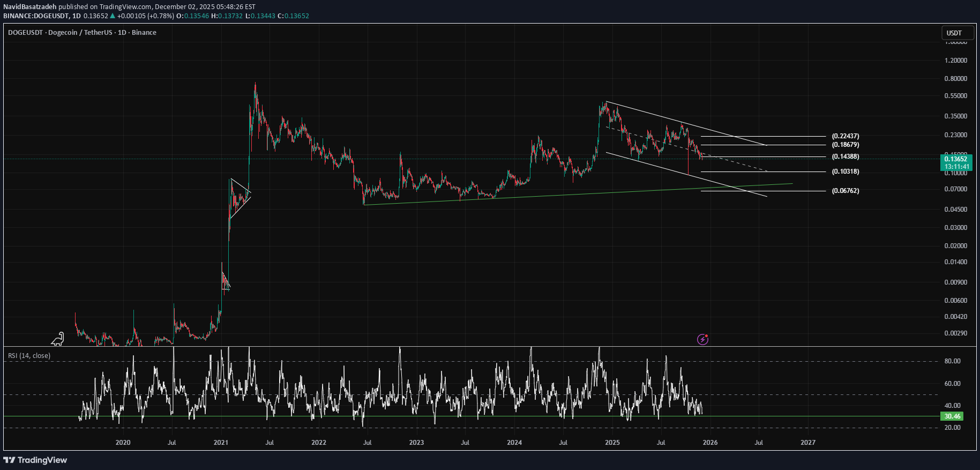
Task: Click the 0.80000 mark on the price scale
Action: [955, 79]
